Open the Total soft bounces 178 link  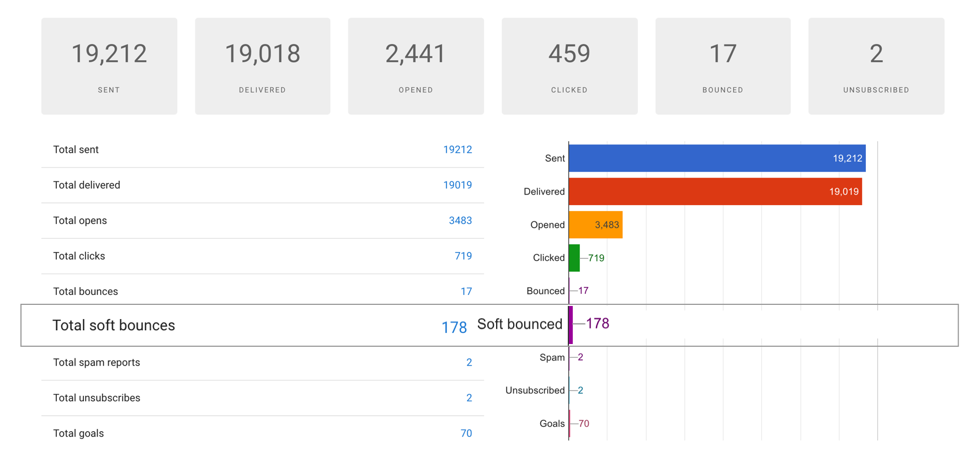click(x=454, y=327)
